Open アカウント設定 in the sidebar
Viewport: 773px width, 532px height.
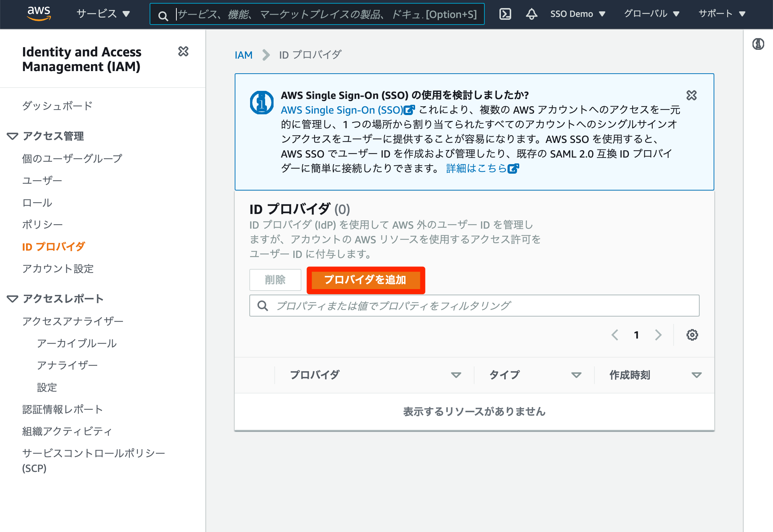pyautogui.click(x=58, y=269)
